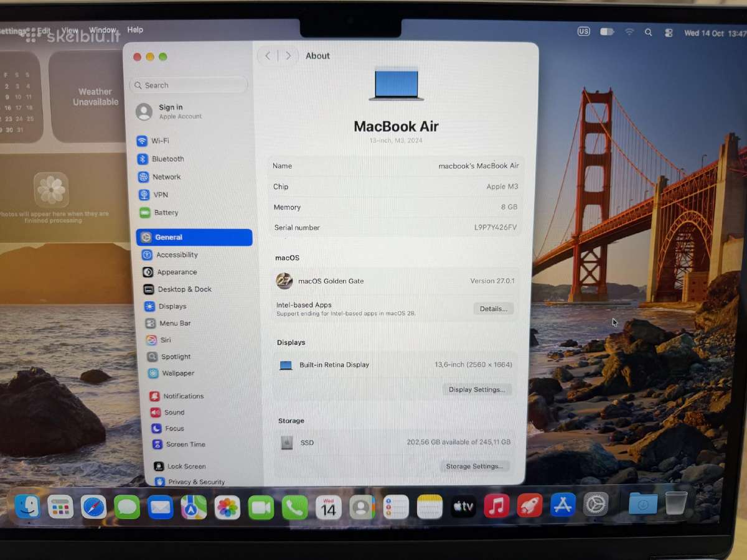Open the Help menu
Screen dimensions: 747x560
pyautogui.click(x=135, y=29)
